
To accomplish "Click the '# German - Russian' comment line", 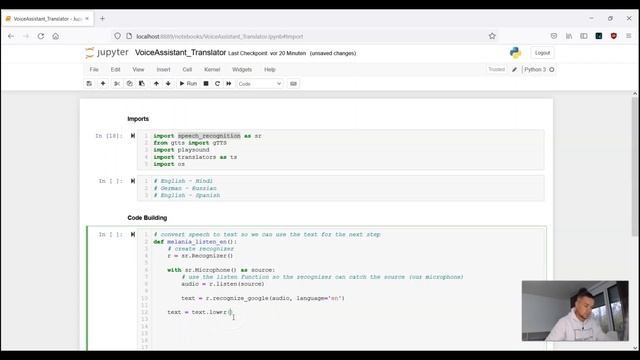I will (185, 188).
